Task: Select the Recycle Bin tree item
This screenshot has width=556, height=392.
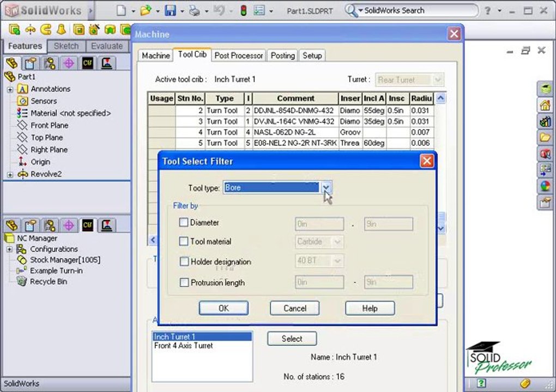Action: (48, 281)
